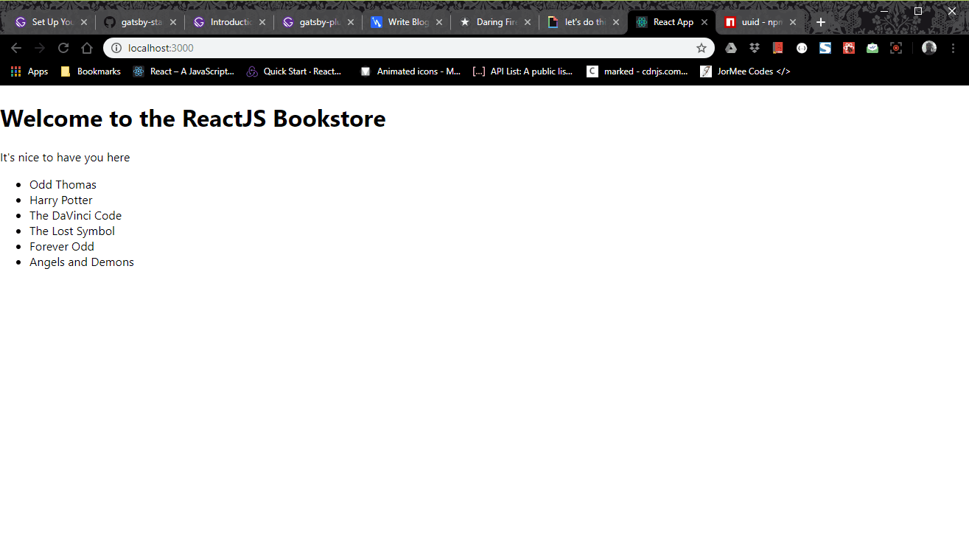Open a new browser tab
Viewport: 969px width, 560px height.
(821, 22)
